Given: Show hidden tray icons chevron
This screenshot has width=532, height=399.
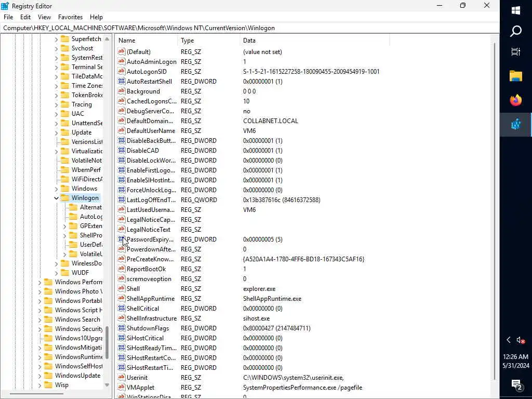Looking at the screenshot, I should click(508, 340).
